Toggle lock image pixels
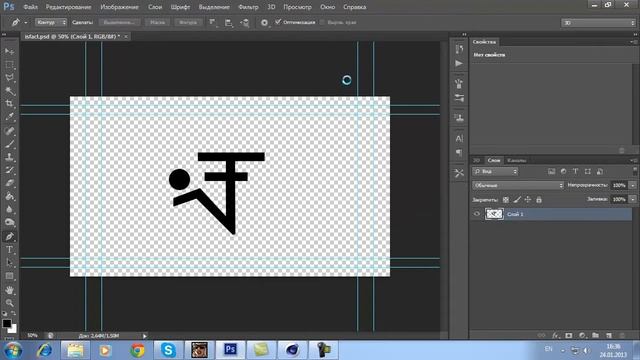The width and height of the screenshot is (640, 360). tap(517, 200)
